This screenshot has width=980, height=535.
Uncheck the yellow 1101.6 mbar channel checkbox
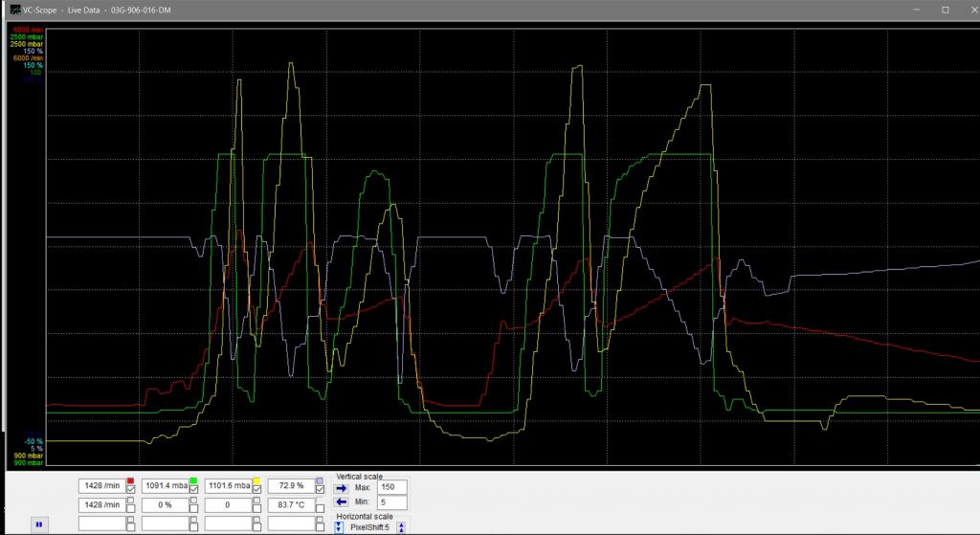[x=256, y=489]
